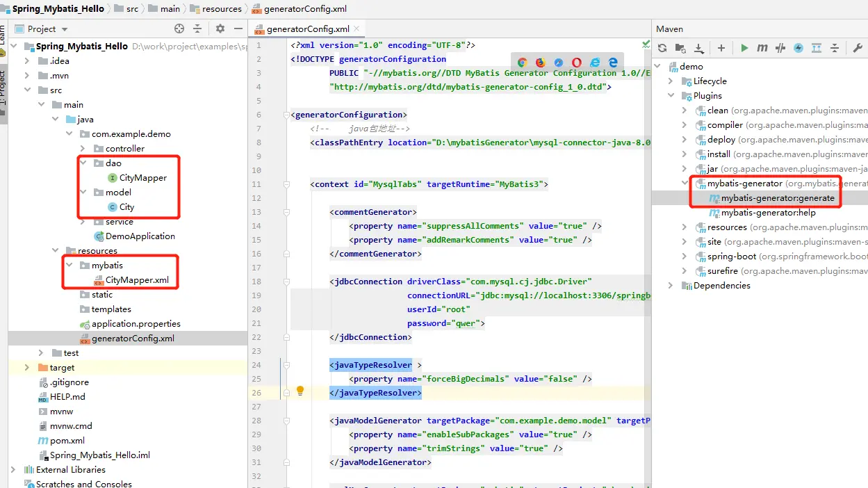Viewport: 868px width, 488px height.
Task: Collapse the dao package
Action: click(83, 163)
